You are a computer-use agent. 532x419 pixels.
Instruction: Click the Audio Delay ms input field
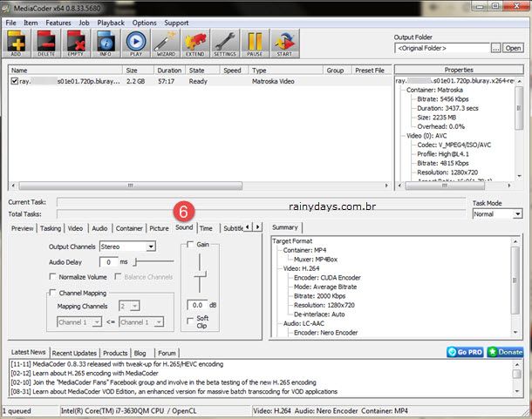point(108,261)
